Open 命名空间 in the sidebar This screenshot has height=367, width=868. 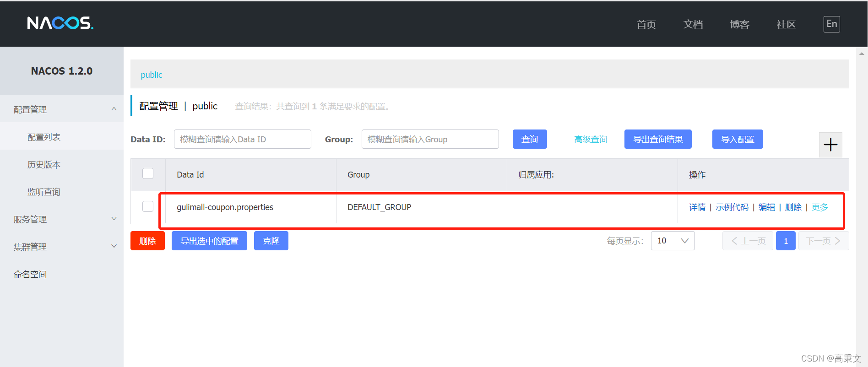[x=30, y=274]
